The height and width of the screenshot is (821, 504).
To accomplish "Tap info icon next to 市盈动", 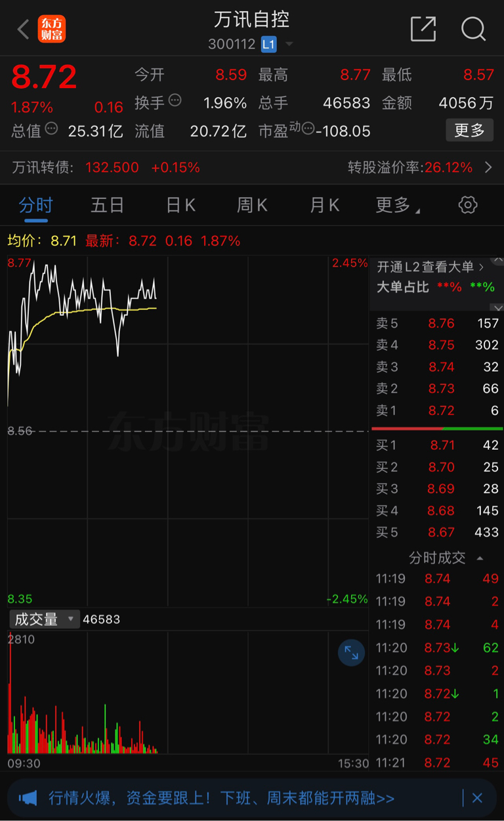I will click(308, 129).
